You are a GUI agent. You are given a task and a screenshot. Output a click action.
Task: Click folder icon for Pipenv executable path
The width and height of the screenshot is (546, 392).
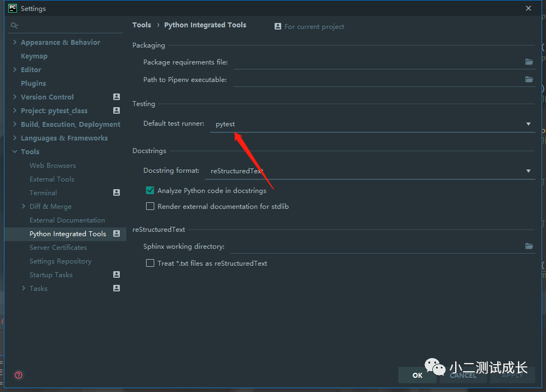tap(529, 79)
